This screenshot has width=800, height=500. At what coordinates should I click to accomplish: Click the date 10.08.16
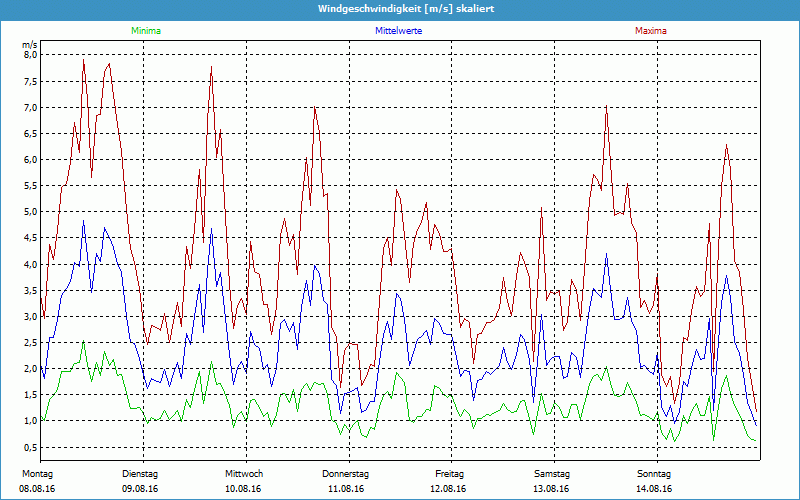(x=243, y=489)
